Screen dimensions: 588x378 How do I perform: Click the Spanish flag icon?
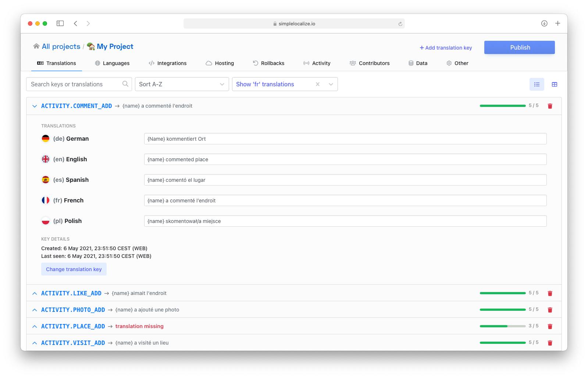pyautogui.click(x=46, y=180)
